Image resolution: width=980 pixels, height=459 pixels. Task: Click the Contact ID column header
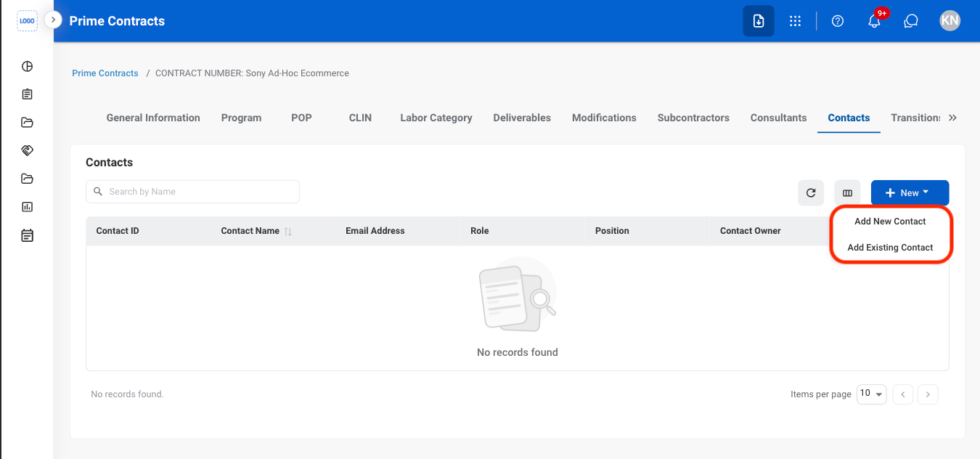[118, 231]
